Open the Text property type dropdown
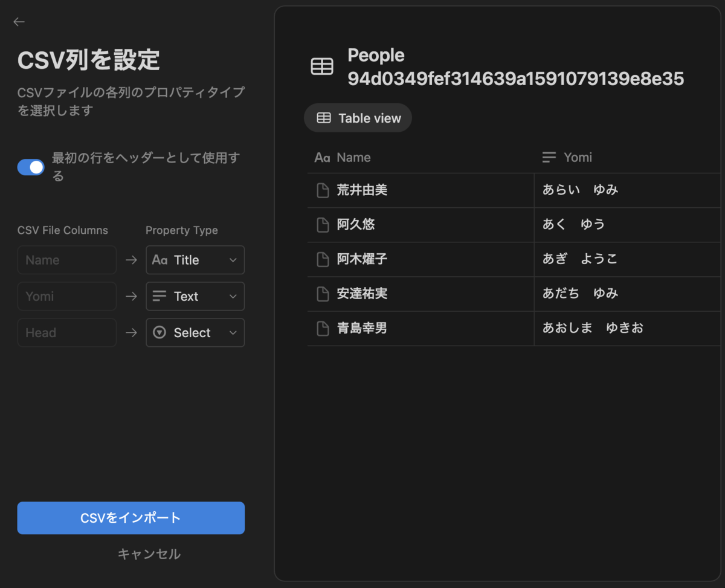The height and width of the screenshot is (588, 725). pos(195,296)
